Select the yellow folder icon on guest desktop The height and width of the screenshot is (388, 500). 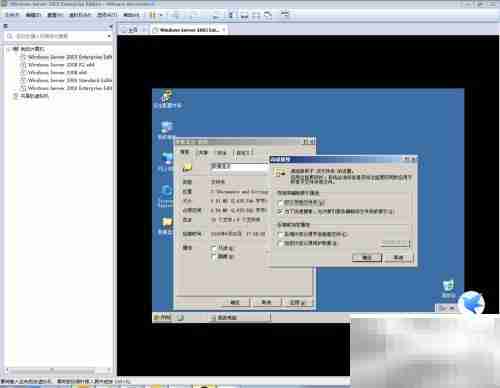(x=167, y=226)
